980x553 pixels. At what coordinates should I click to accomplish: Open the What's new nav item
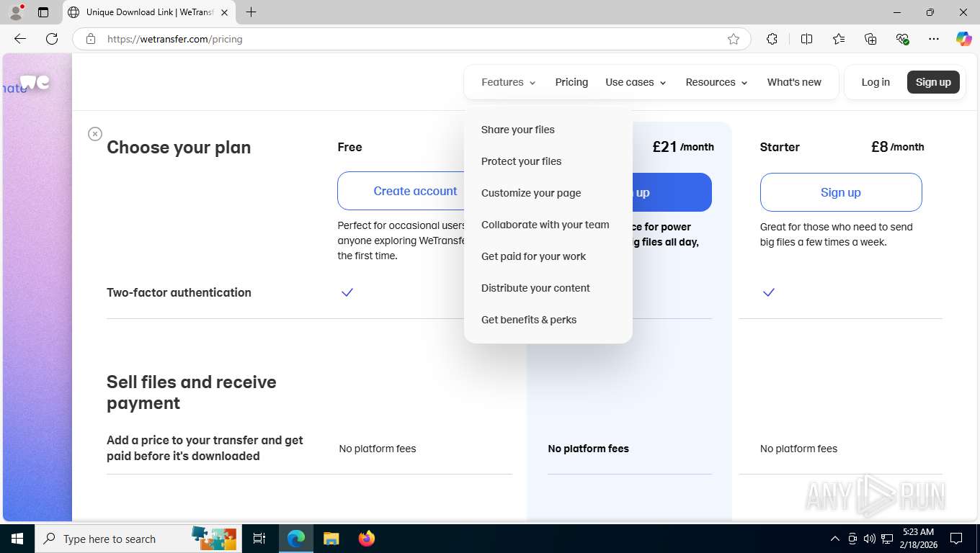794,82
